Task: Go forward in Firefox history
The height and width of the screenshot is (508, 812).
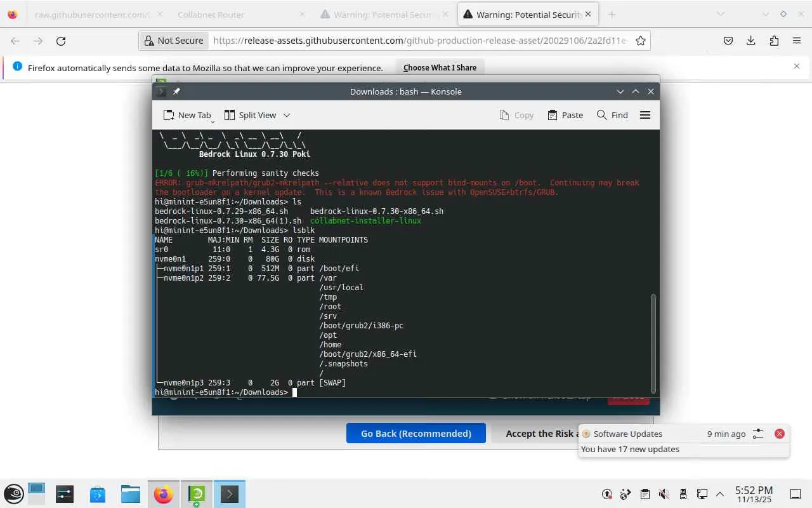Action: [x=38, y=41]
